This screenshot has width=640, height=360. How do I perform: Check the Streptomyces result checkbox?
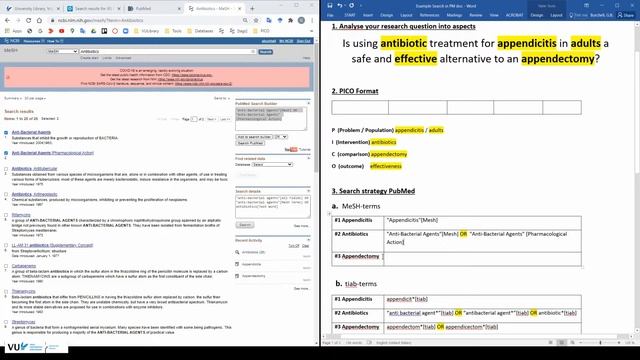tap(6, 322)
